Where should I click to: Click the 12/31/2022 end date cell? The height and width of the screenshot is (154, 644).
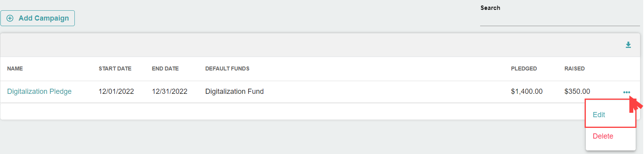point(170,91)
